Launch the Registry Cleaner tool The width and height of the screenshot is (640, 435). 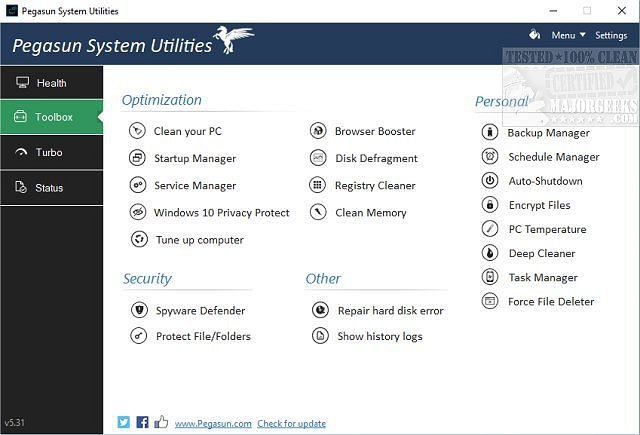tap(375, 185)
